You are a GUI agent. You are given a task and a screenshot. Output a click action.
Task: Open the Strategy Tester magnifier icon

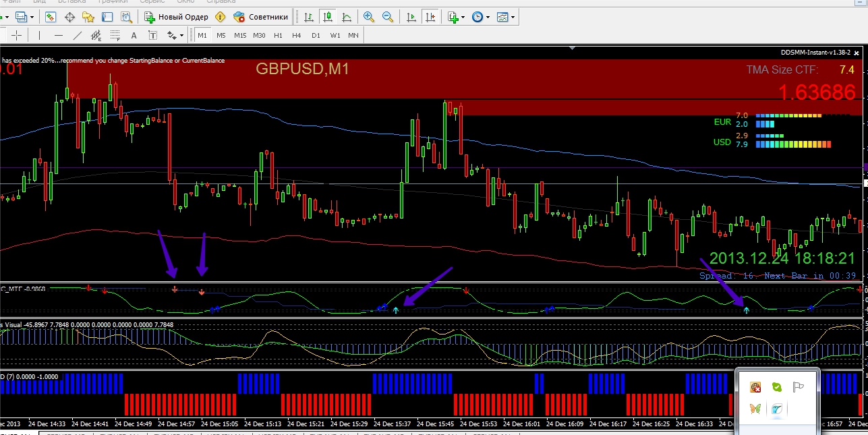(126, 17)
